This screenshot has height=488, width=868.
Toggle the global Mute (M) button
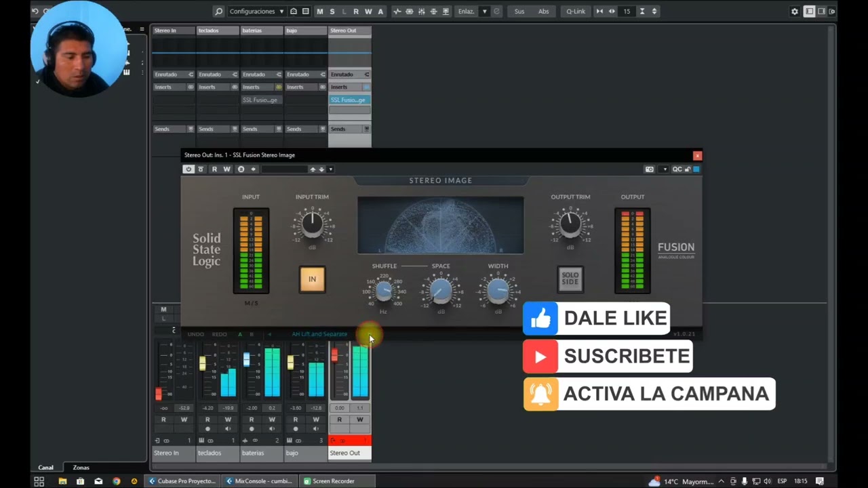click(320, 12)
